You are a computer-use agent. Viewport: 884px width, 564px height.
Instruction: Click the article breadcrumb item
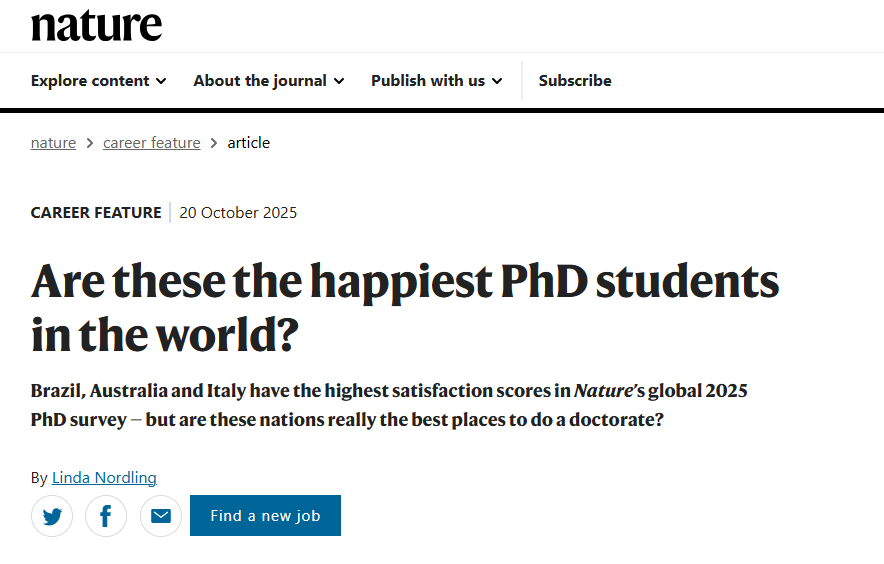[249, 143]
